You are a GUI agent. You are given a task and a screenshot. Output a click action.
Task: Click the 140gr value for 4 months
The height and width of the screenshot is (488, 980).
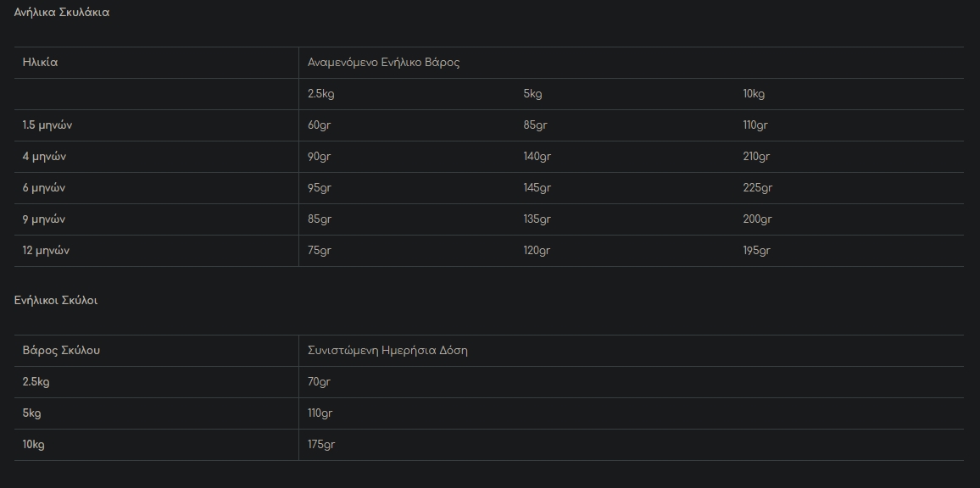[537, 157]
